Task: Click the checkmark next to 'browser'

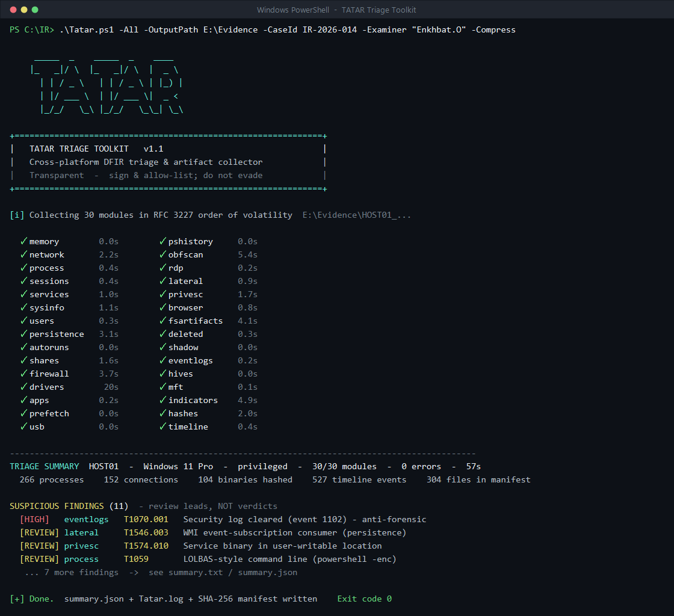Action: click(163, 307)
